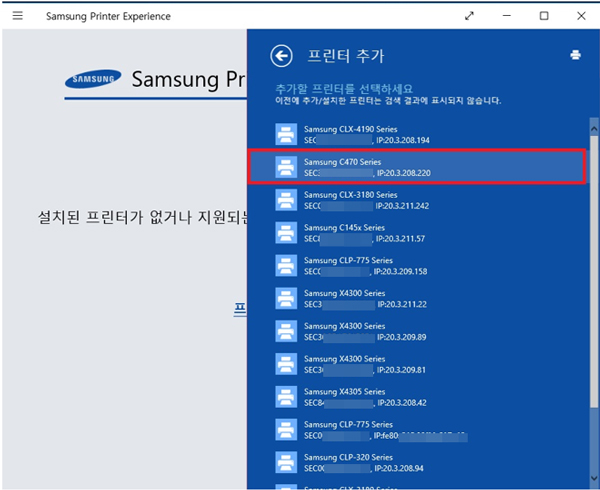Viewport: 600px width, 490px height.
Task: Click printer icon for Samsung CLP-320 Series
Action: tap(286, 462)
